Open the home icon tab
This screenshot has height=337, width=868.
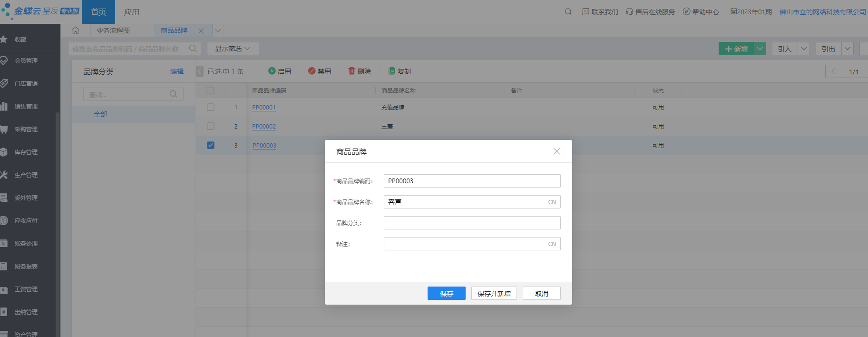point(75,30)
